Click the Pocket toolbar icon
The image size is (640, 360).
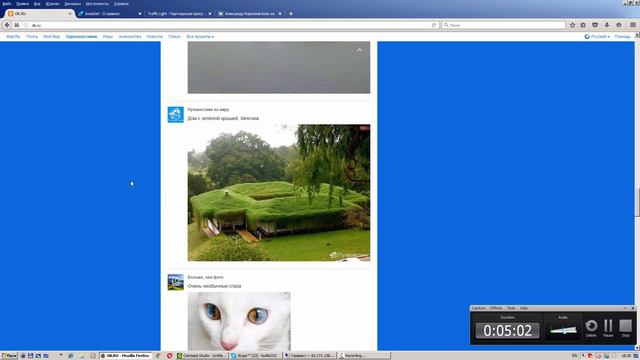pos(595,25)
